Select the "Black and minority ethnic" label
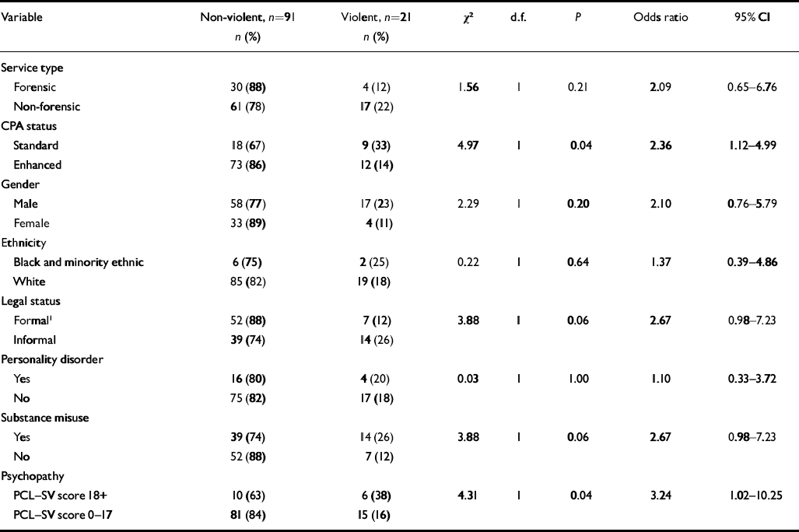Screen dimensions: 799x532 point(79,262)
